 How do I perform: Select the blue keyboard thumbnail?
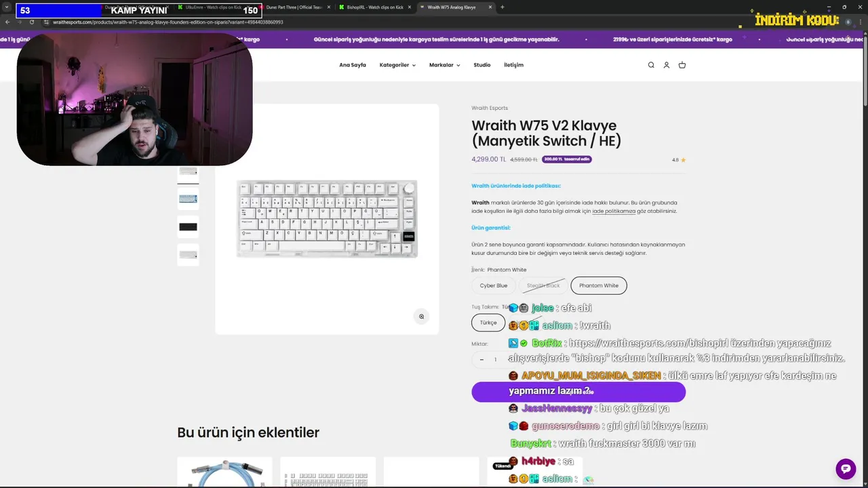coord(188,199)
